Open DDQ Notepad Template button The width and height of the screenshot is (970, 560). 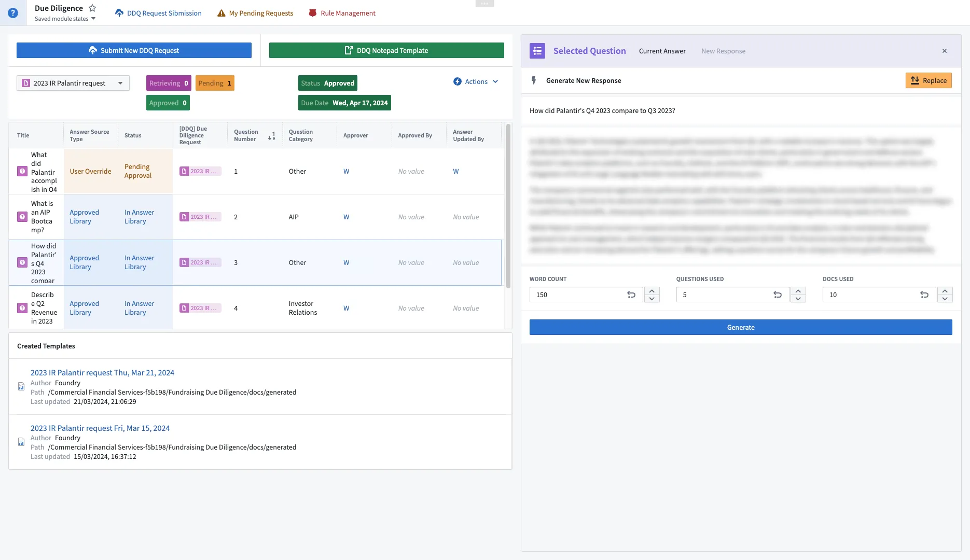[386, 50]
